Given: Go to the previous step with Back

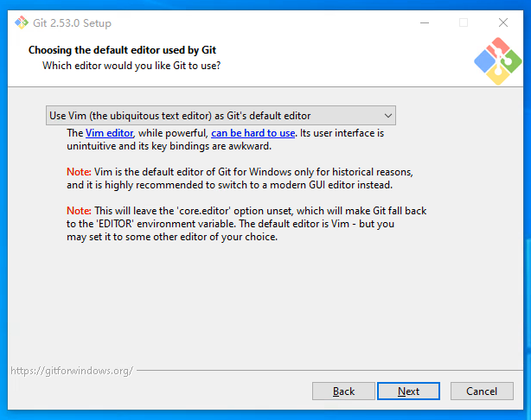Looking at the screenshot, I should tap(343, 391).
